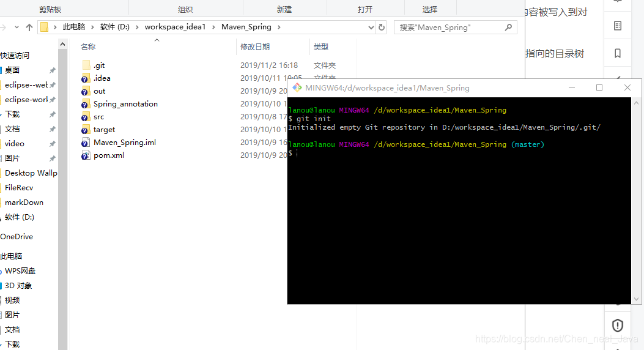Open 视频 under 此电脑

coord(12,300)
